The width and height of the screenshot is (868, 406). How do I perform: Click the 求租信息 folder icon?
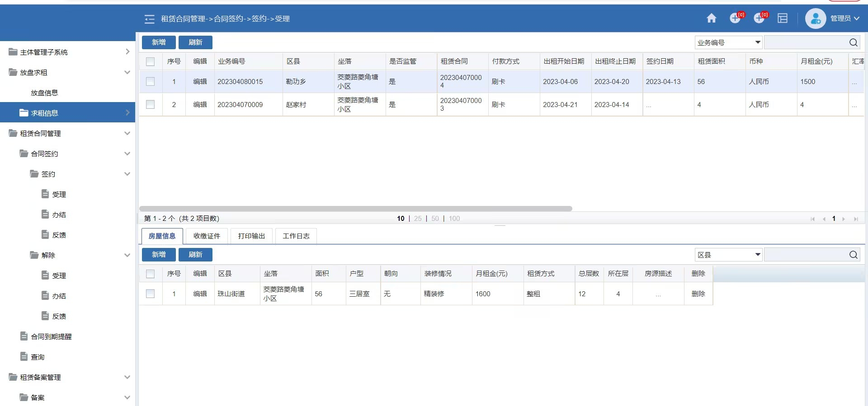point(24,113)
